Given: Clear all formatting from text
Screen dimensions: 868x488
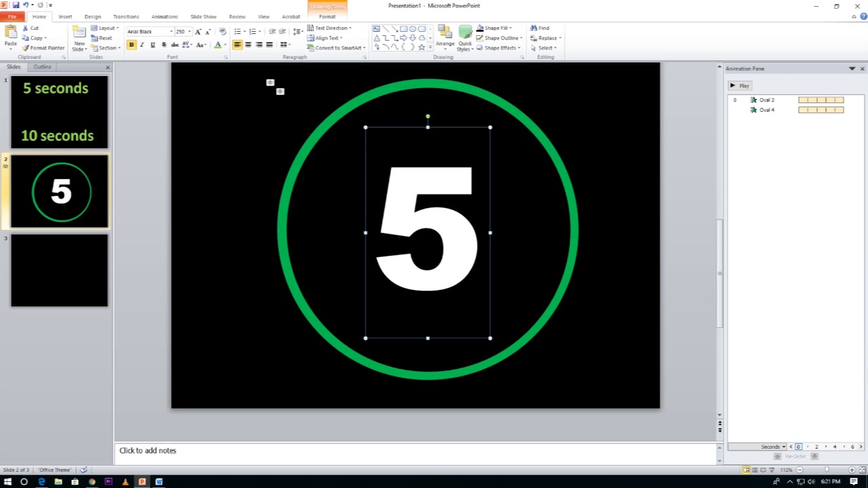Looking at the screenshot, I should click(x=222, y=32).
